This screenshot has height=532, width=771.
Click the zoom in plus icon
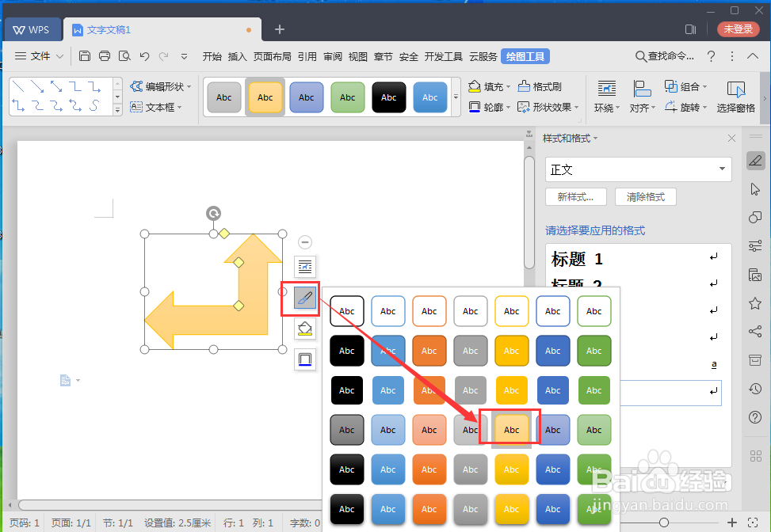tap(732, 522)
